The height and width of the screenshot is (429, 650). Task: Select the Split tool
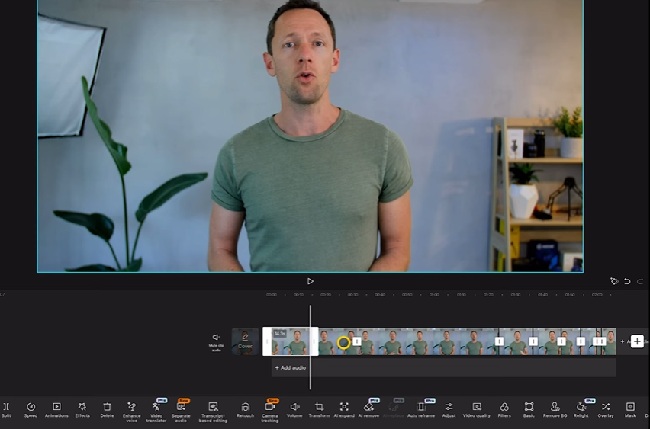pos(6,410)
